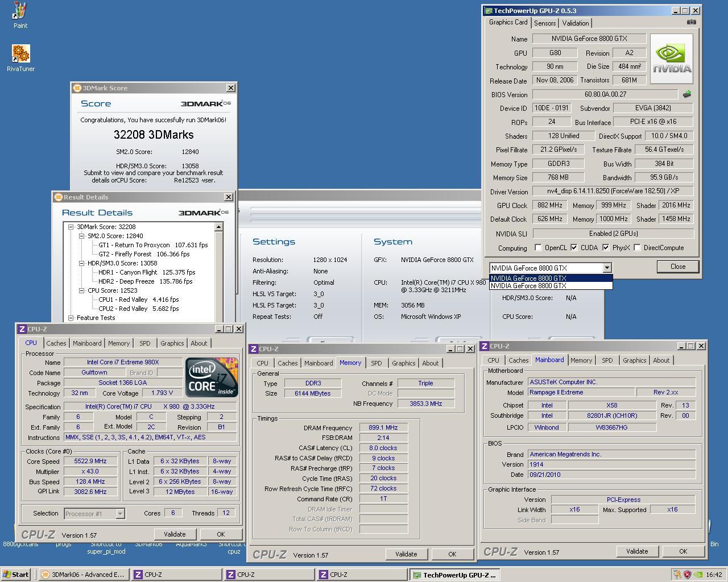Click the DRAM Frequency 899.1 MHz value
Screen dimensions: 728x582
point(383,428)
